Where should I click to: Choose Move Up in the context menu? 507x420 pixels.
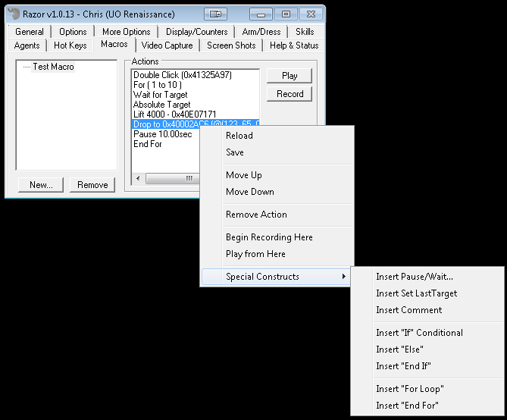pos(277,175)
